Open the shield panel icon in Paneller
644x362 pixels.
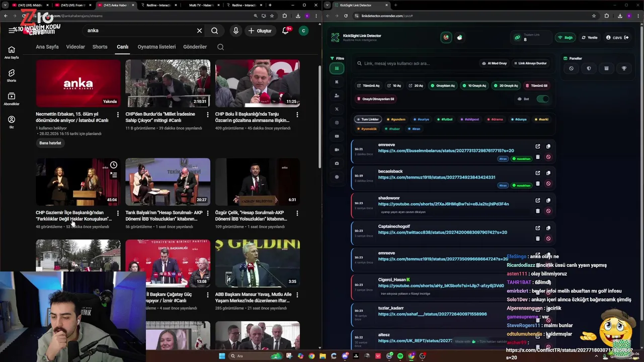(589, 68)
